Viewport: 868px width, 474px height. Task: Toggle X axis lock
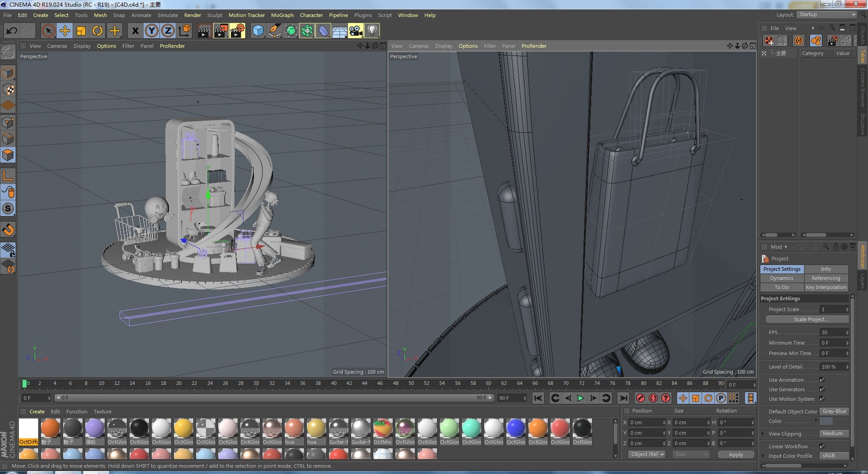tap(135, 31)
